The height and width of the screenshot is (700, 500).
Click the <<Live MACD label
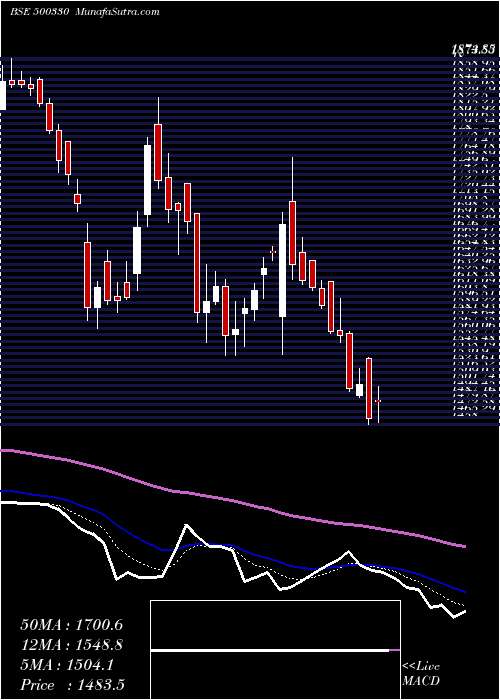coord(421,674)
